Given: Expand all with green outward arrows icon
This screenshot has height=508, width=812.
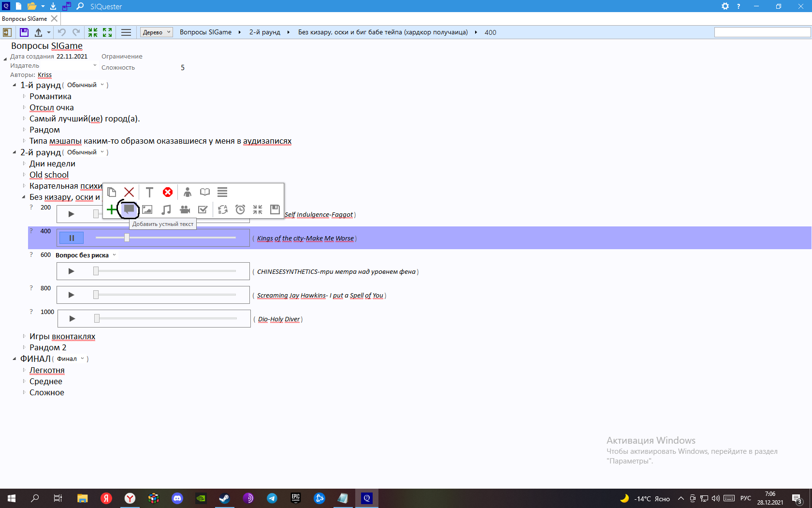Looking at the screenshot, I should coord(107,32).
